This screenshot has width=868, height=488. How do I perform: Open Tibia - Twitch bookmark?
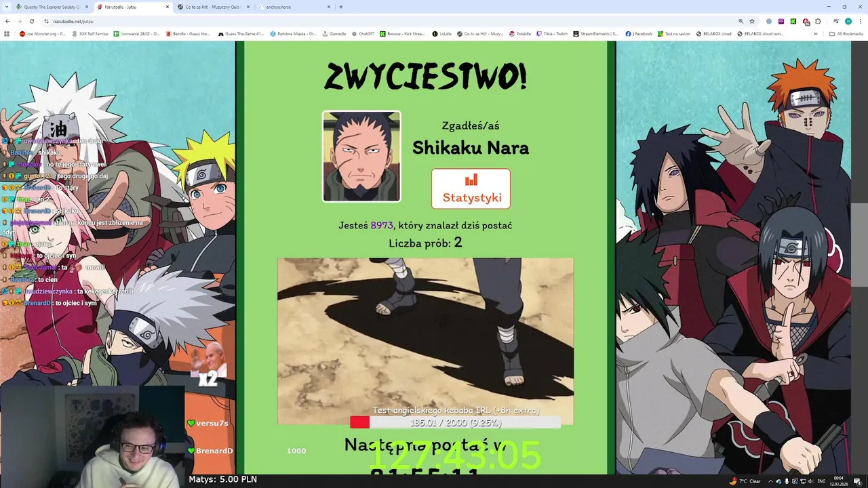click(552, 34)
